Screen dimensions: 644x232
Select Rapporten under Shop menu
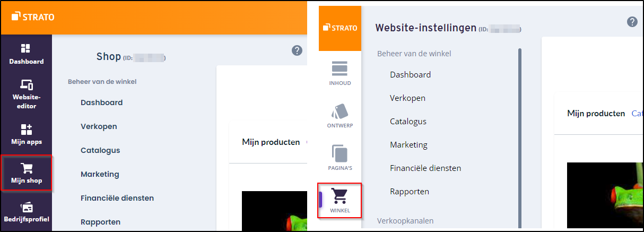click(x=100, y=222)
